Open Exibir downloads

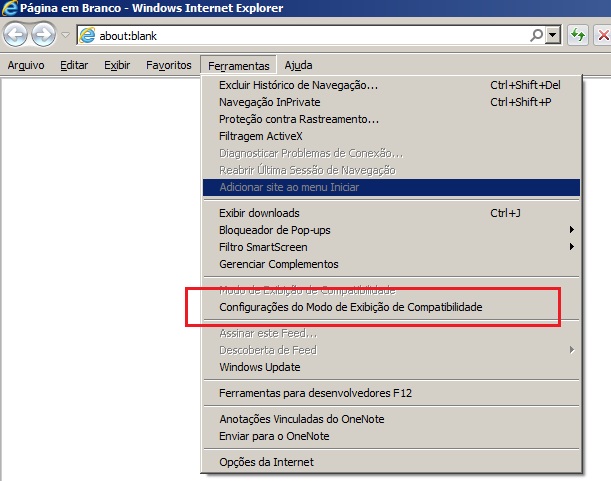tap(391, 213)
